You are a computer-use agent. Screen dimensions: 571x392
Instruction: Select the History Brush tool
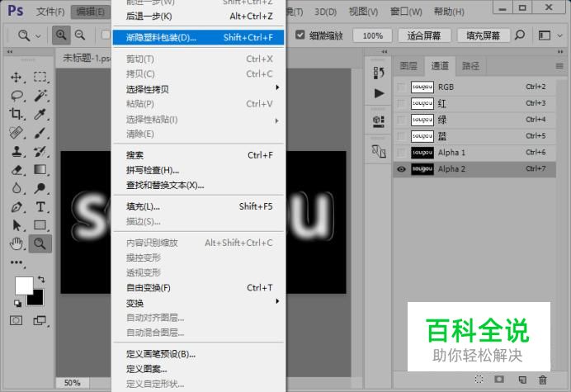[40, 151]
